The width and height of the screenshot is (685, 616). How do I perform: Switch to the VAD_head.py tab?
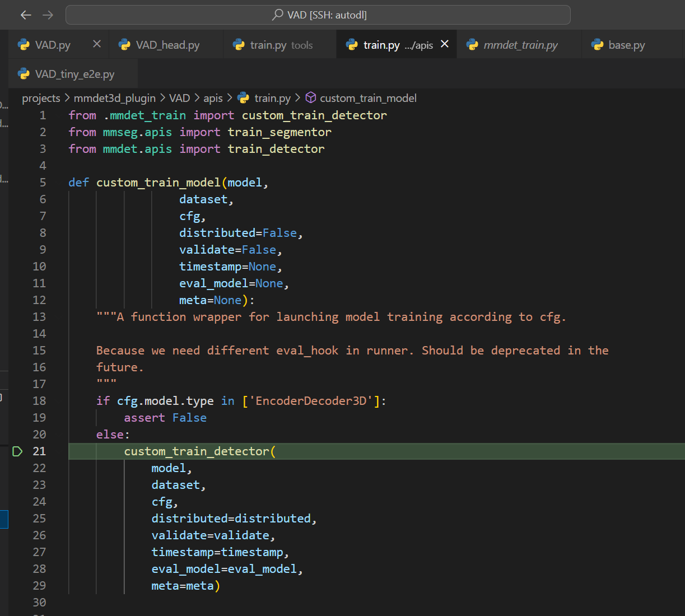point(167,45)
